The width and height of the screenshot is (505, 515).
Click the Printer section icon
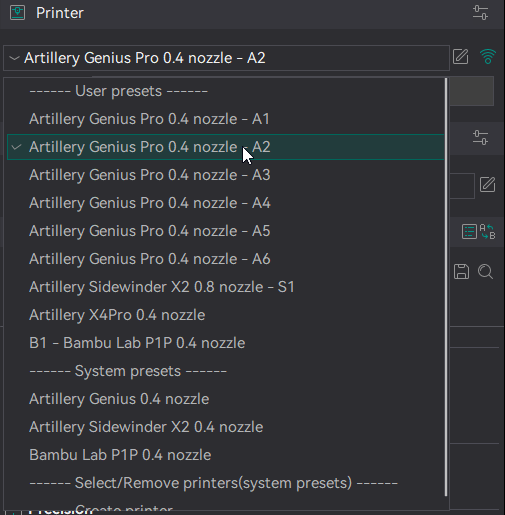click(x=17, y=13)
